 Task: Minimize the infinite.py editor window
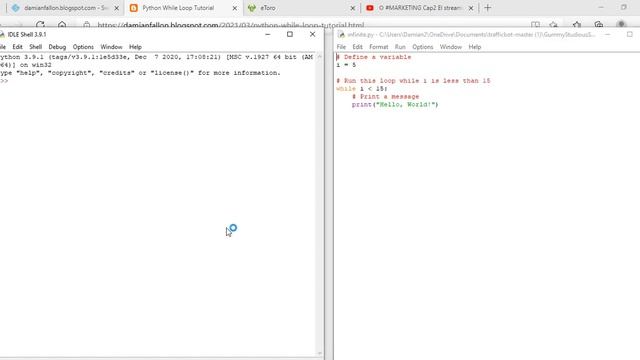(607, 35)
